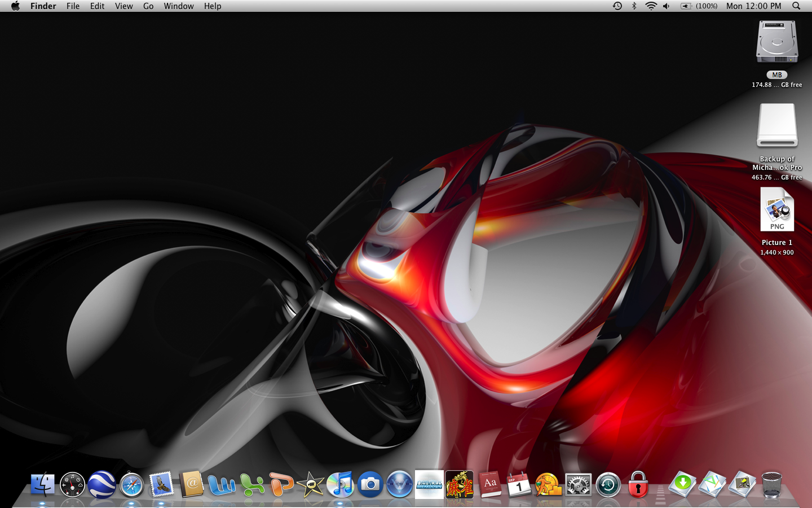Expand the Wi-Fi status menu

tap(651, 6)
